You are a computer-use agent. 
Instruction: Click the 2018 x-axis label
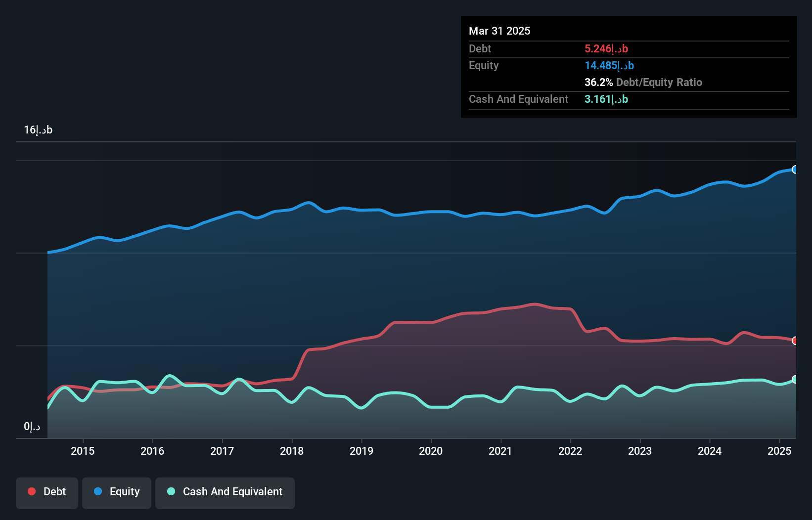click(x=292, y=451)
